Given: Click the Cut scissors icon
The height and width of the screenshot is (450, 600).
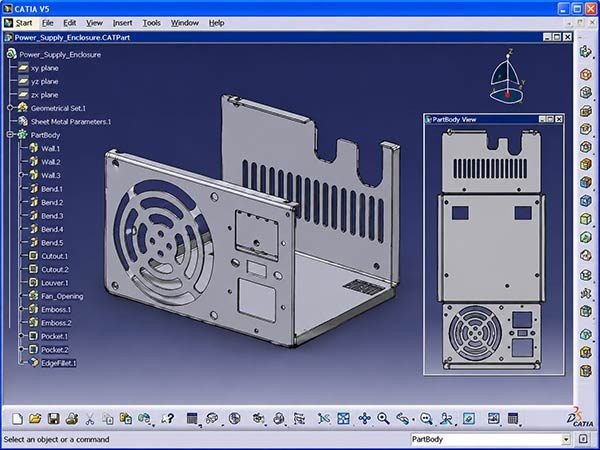Looking at the screenshot, I should (x=90, y=419).
